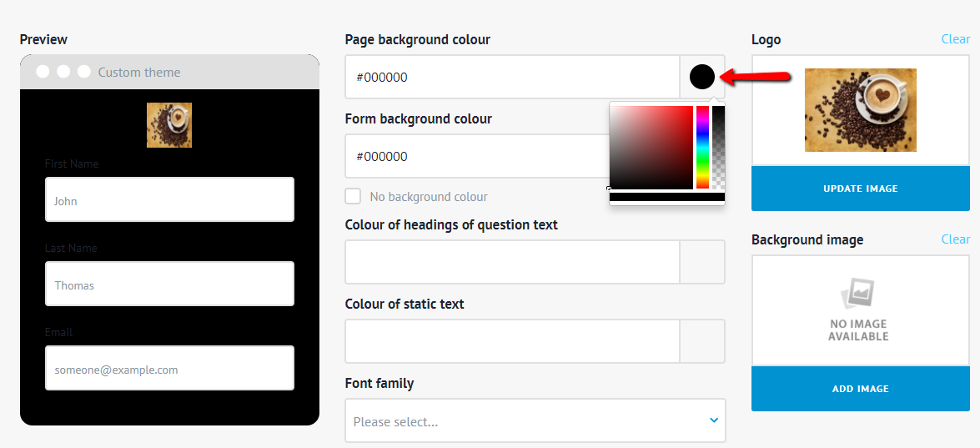
Task: Click the coffee cup logo image
Action: pos(860,110)
